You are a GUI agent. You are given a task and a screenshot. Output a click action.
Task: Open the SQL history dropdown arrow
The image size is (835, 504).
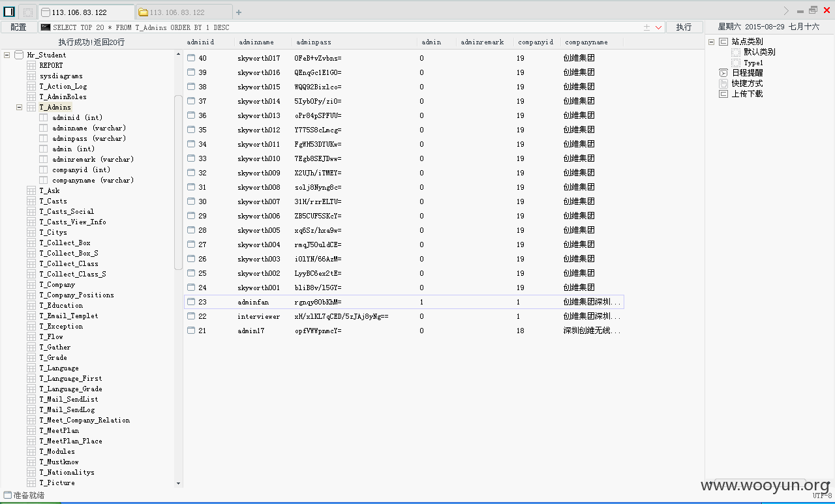pyautogui.click(x=659, y=27)
